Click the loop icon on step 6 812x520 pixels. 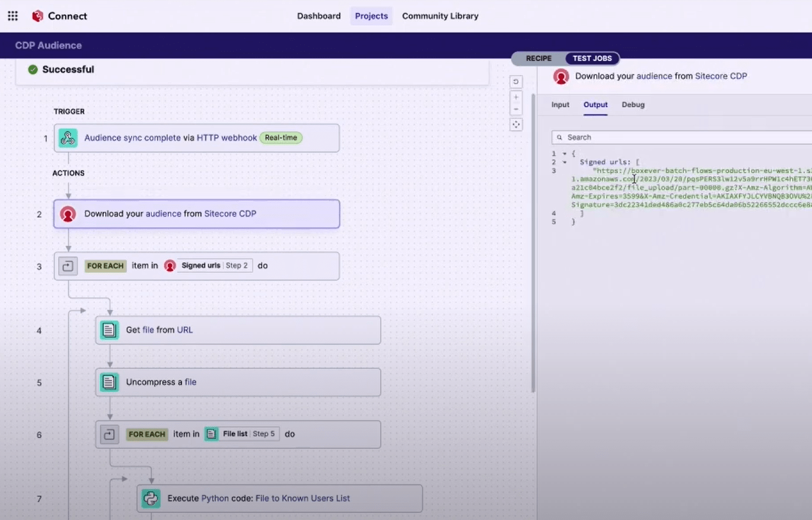coord(110,435)
